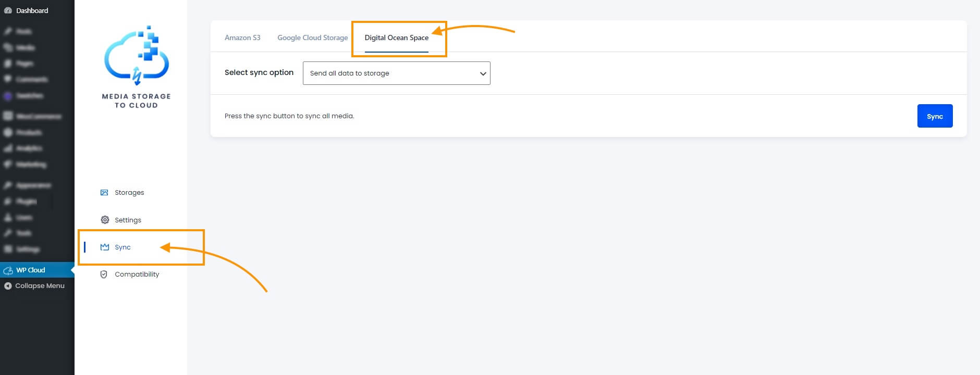This screenshot has height=375, width=980.
Task: Switch to the Amazon S3 tab
Action: (x=242, y=37)
